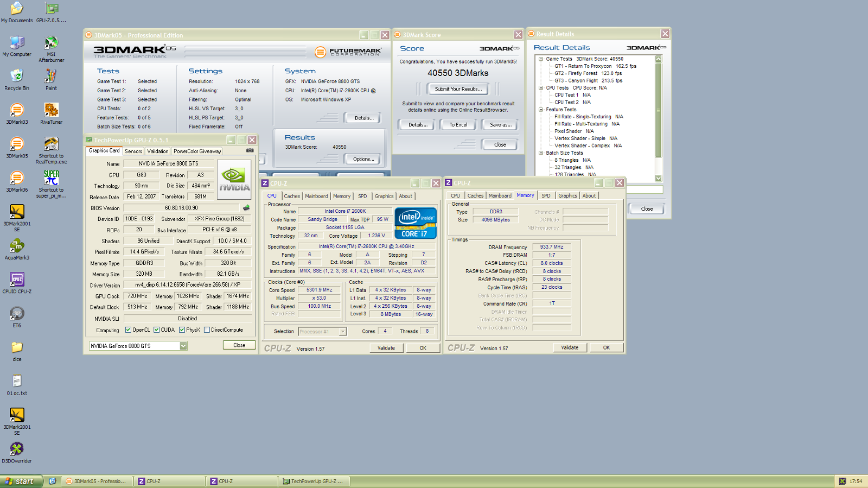Switch to TechPowerUp GPU-Z taskbar item
Viewport: 868px width, 488px height.
point(314,481)
